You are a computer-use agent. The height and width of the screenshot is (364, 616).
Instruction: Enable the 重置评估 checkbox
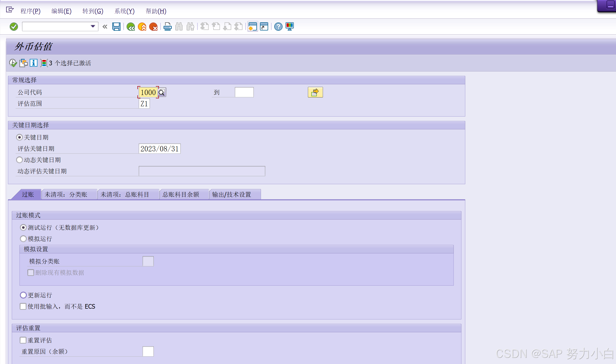pyautogui.click(x=23, y=340)
